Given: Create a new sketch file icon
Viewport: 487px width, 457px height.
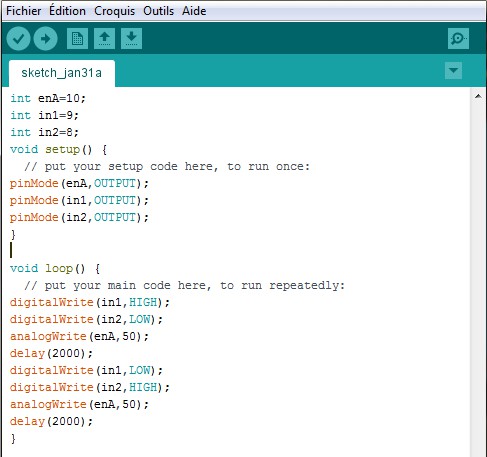Looking at the screenshot, I should point(77,39).
